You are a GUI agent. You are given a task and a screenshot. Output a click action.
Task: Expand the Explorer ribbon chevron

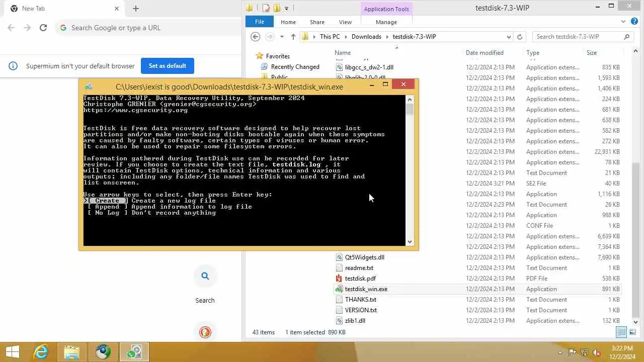623,22
